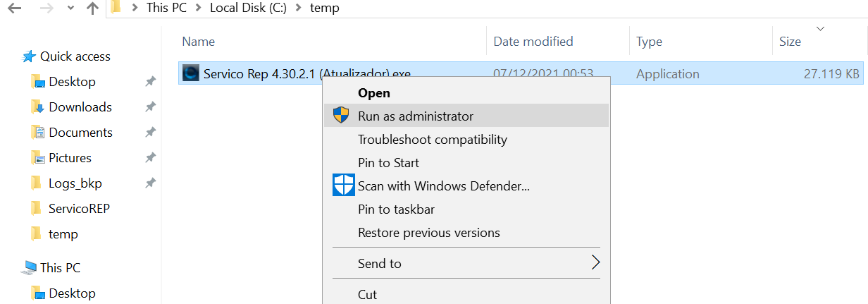Click the Pictures folder icon in sidebar

37,158
